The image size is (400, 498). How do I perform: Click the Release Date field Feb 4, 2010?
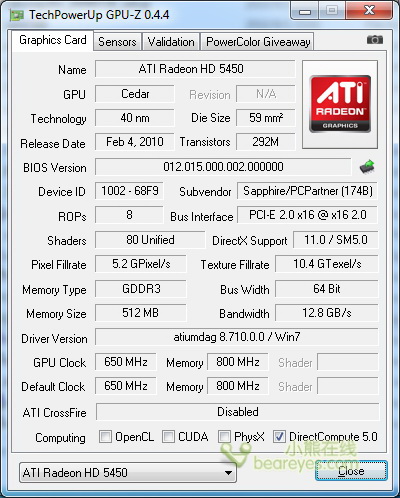pyautogui.click(x=135, y=142)
